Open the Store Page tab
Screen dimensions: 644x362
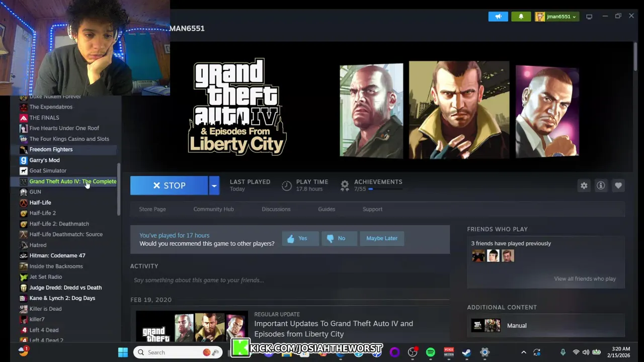coord(152,209)
